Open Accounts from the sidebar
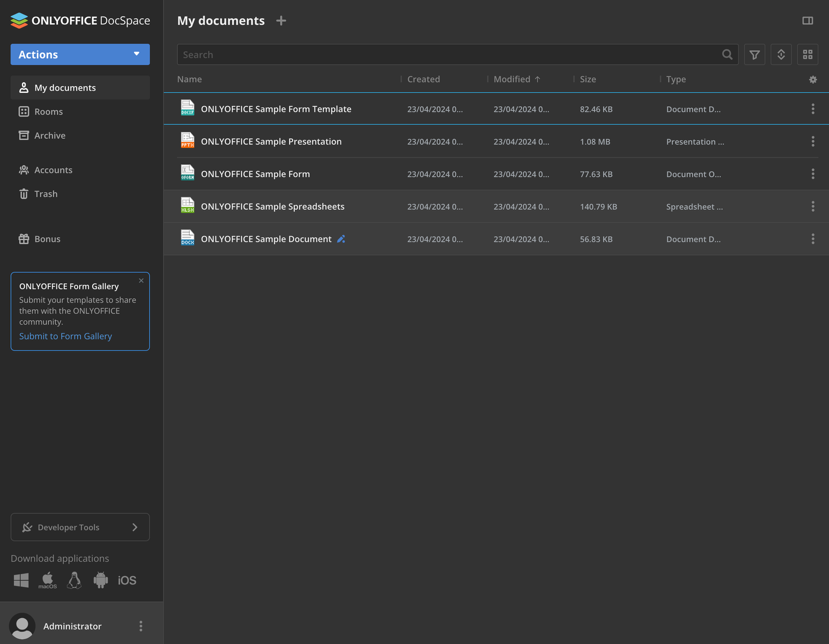This screenshot has height=644, width=829. pos(53,170)
